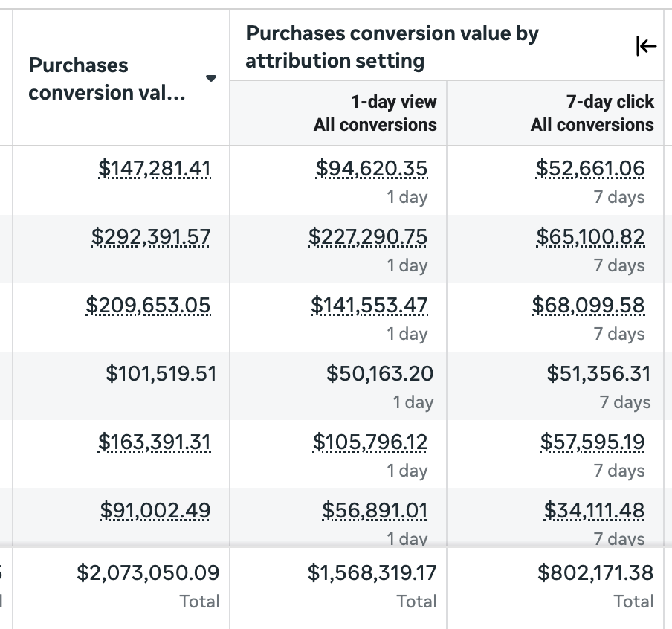Open the $65,100.82 7-day click value
This screenshot has height=629, width=672.
coord(590,237)
